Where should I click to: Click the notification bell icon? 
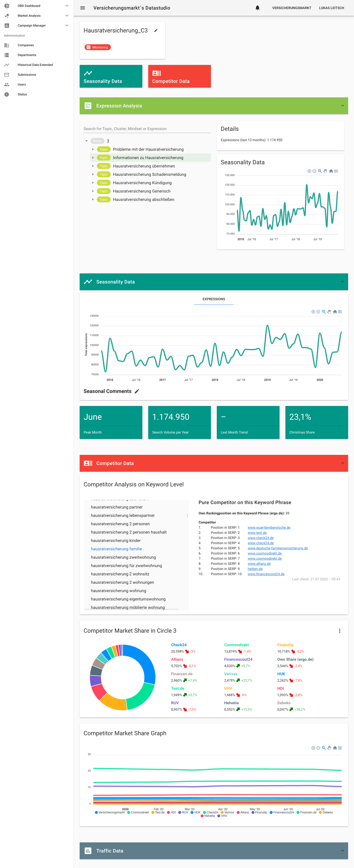[x=257, y=8]
